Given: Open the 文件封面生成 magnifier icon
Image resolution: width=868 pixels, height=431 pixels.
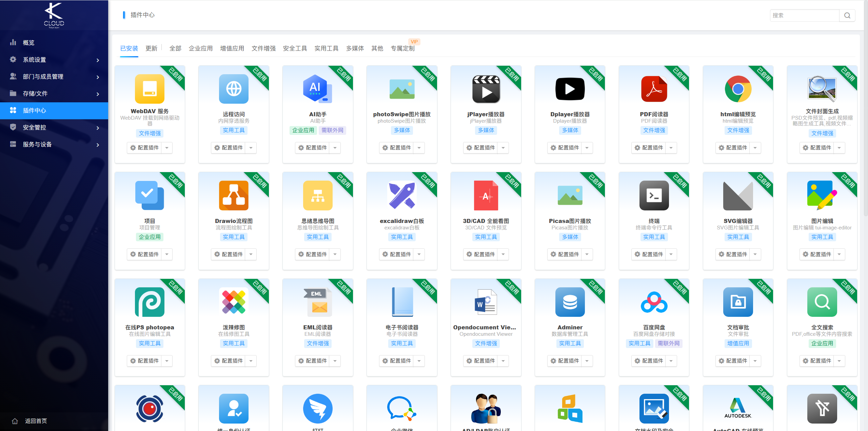Looking at the screenshot, I should [x=822, y=89].
